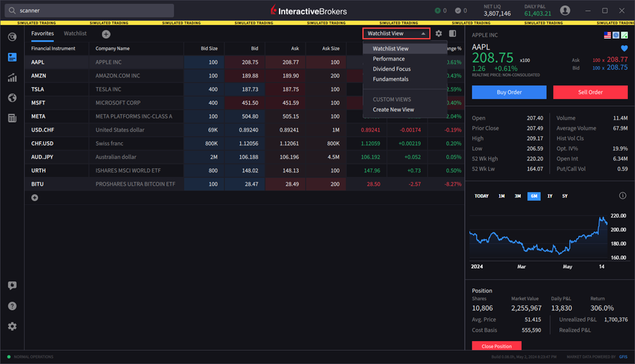Select the MSFT row
This screenshot has width=635, height=364.
(245, 103)
